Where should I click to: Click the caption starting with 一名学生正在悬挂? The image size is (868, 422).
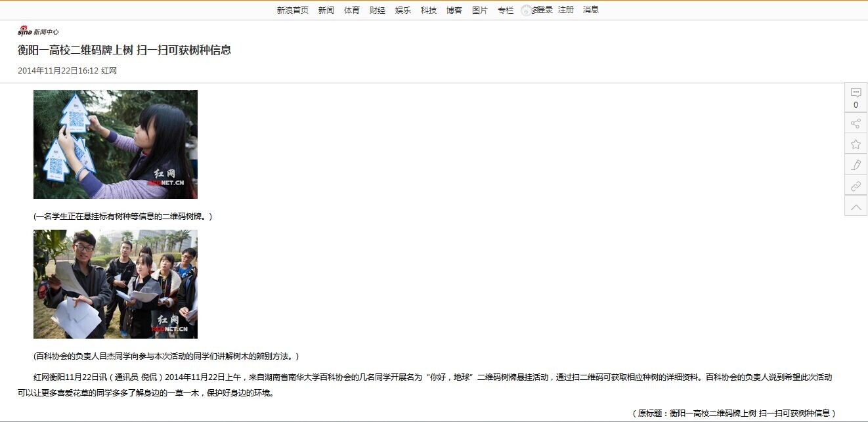123,216
